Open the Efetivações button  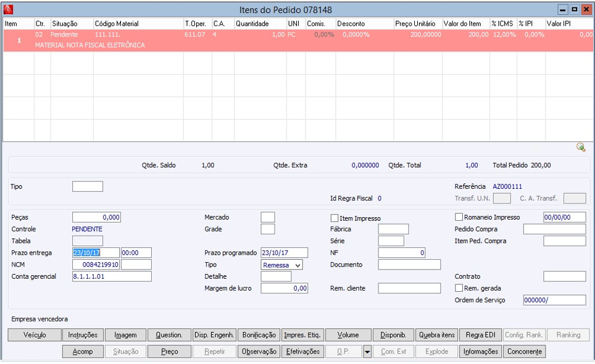(302, 352)
